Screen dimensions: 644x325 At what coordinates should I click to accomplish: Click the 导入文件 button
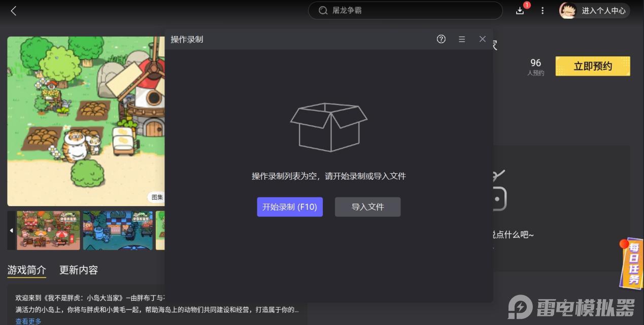(368, 207)
